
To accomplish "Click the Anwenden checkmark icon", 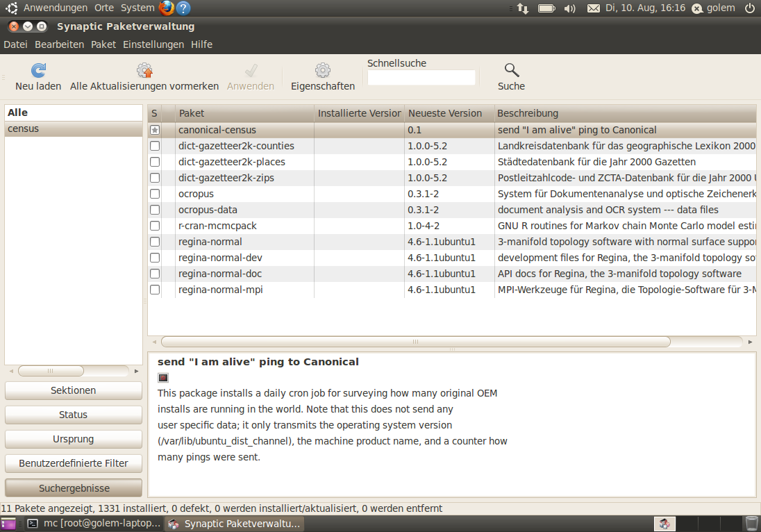I will pos(251,70).
